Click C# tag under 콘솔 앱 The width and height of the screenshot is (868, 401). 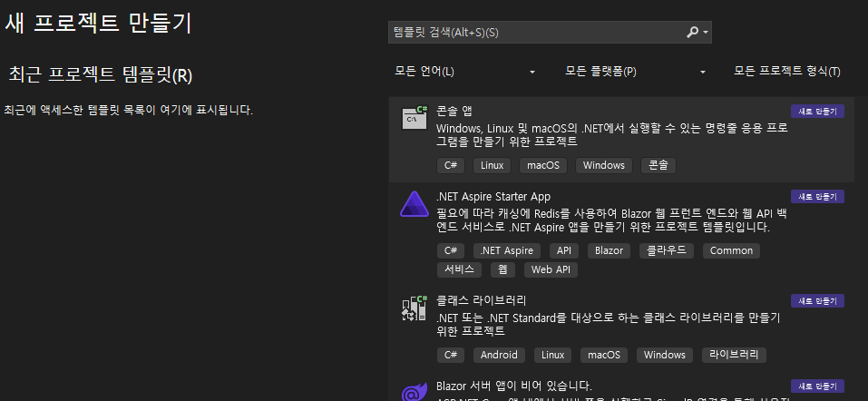tap(451, 165)
